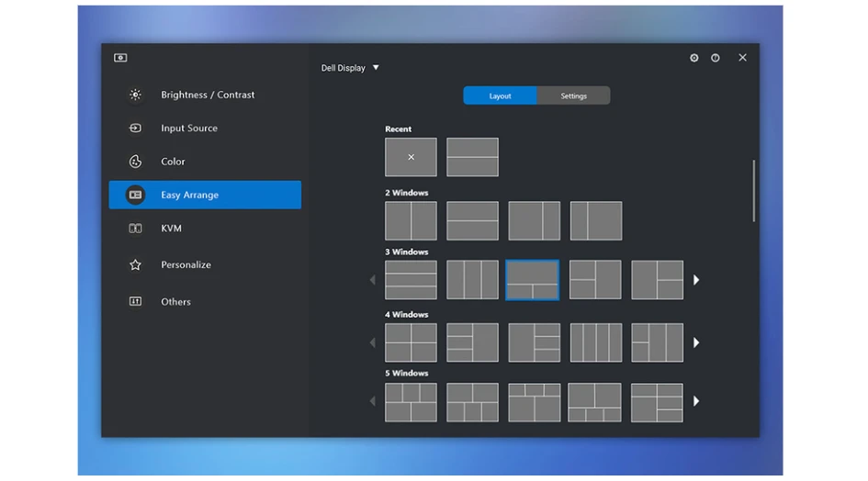Click the KVM icon in sidebar

pos(135,228)
